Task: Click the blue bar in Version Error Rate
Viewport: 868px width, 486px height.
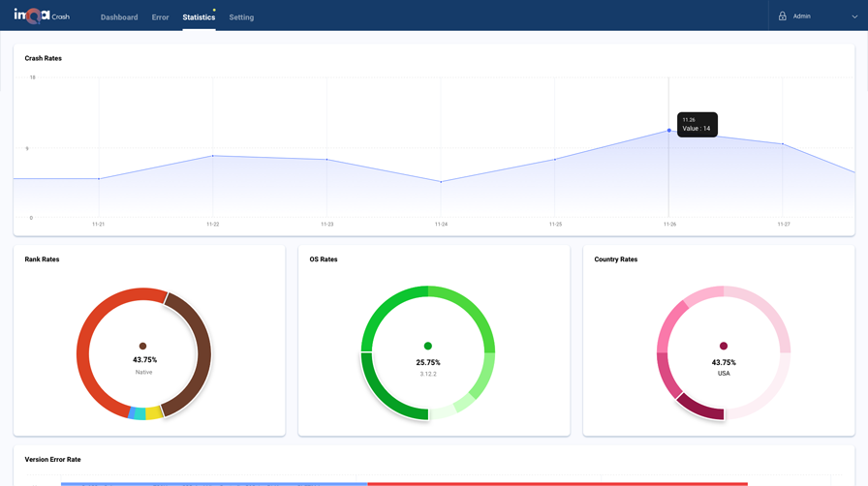Action: click(x=214, y=484)
